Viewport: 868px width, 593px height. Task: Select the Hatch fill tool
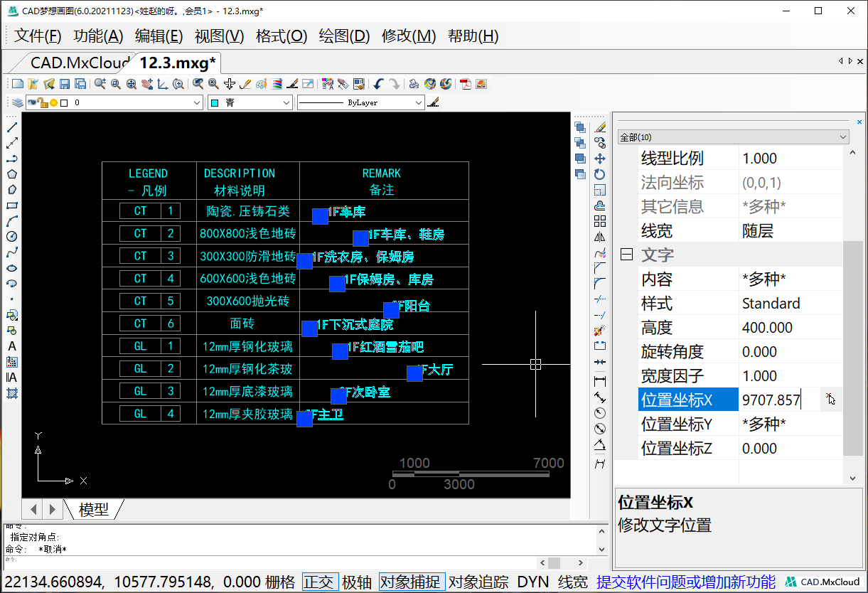(x=11, y=393)
